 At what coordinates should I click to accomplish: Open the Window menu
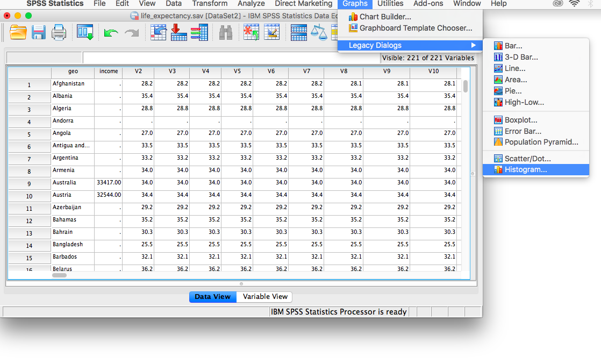pos(467,4)
